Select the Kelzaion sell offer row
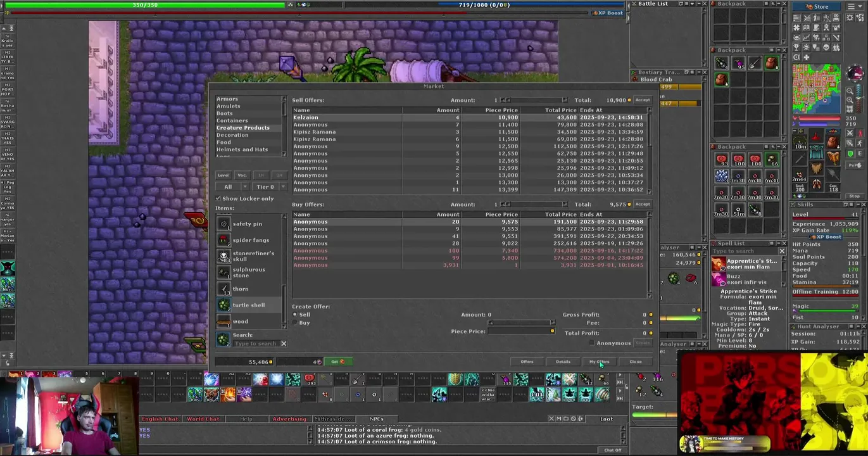This screenshot has width=868, height=456. (x=469, y=118)
